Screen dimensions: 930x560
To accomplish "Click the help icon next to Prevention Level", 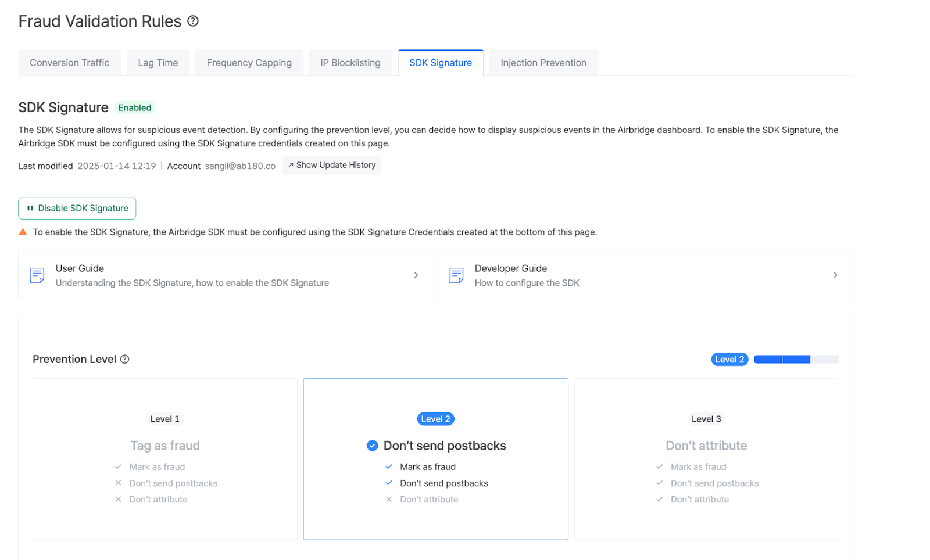I will pos(124,359).
